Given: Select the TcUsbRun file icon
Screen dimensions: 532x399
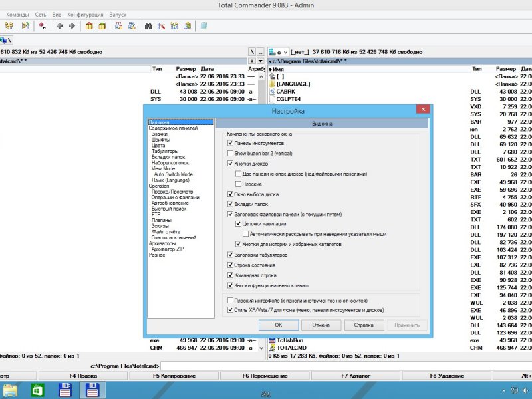Looking at the screenshot, I should point(272,340).
